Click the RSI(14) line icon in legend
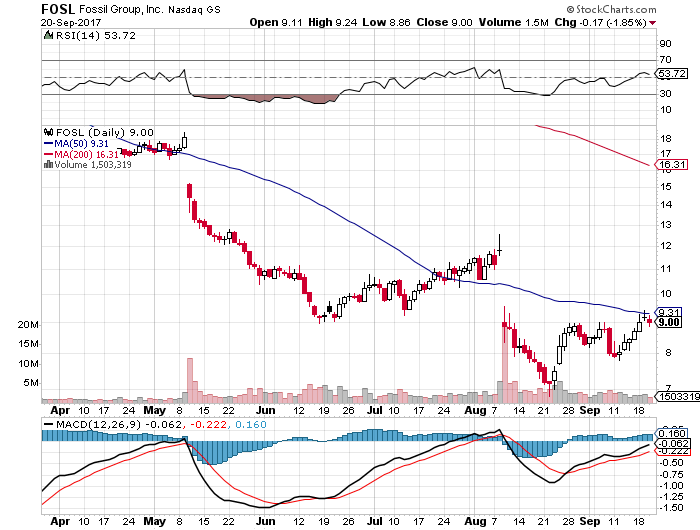The height and width of the screenshot is (530, 700). click(x=46, y=37)
